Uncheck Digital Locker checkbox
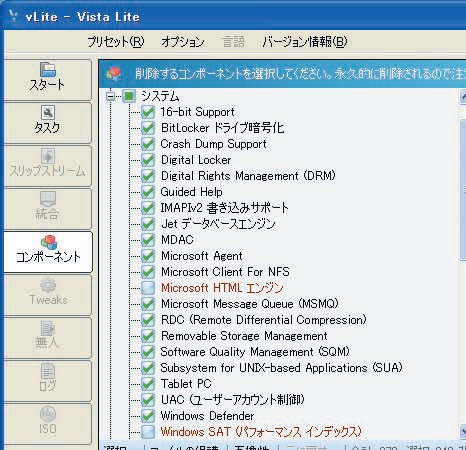466x450 pixels. pyautogui.click(x=148, y=160)
